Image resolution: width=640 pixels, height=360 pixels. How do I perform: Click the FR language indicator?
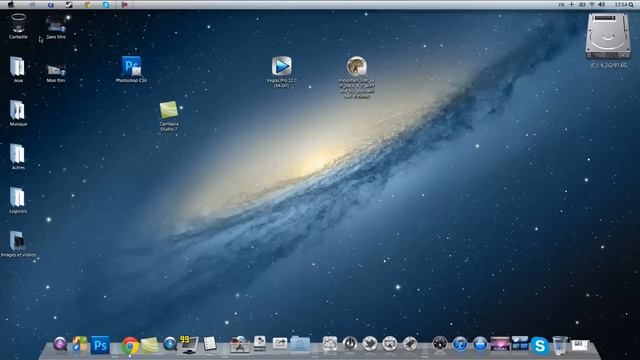coord(561,4)
